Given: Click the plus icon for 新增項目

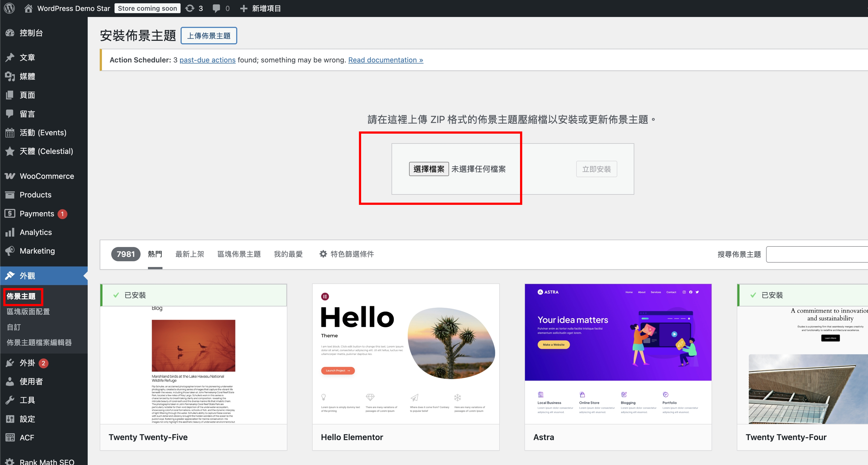Looking at the screenshot, I should [244, 8].
